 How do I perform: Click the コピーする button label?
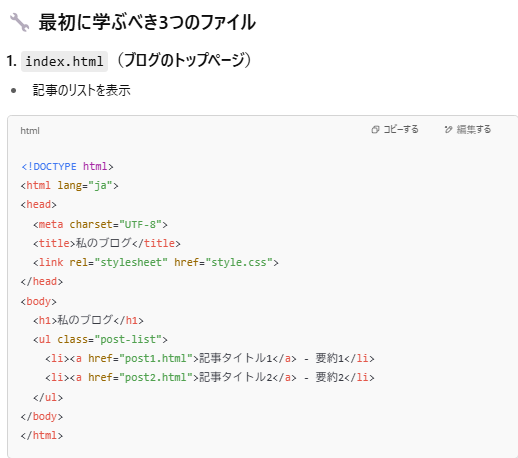pyautogui.click(x=401, y=129)
